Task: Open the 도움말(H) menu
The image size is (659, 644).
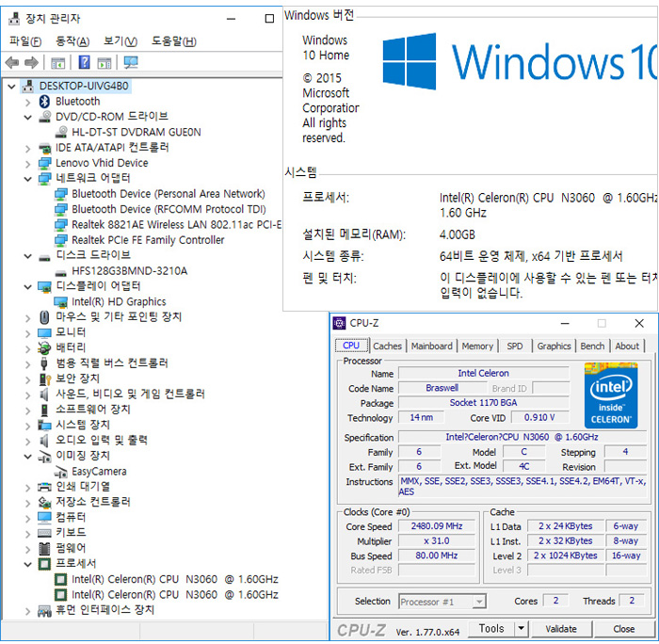Action: (174, 41)
